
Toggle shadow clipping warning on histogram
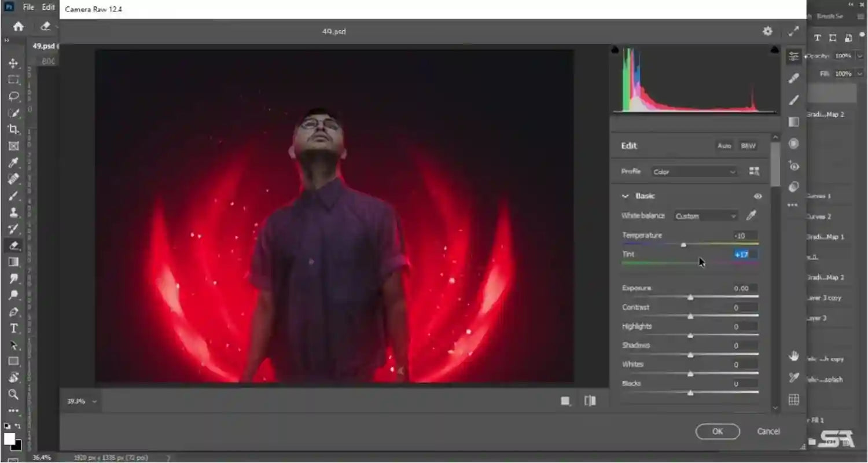coord(615,50)
